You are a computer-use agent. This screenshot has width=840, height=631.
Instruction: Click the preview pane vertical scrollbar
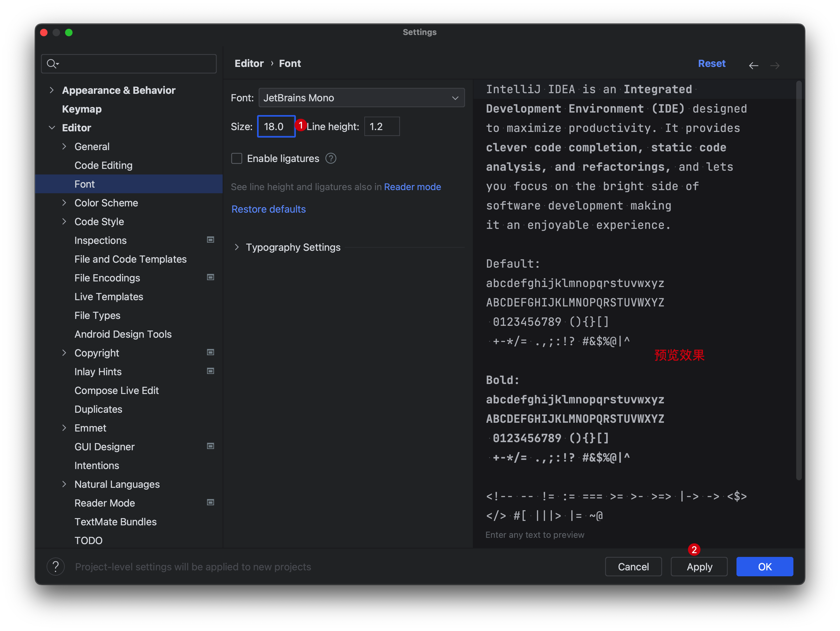(x=799, y=281)
